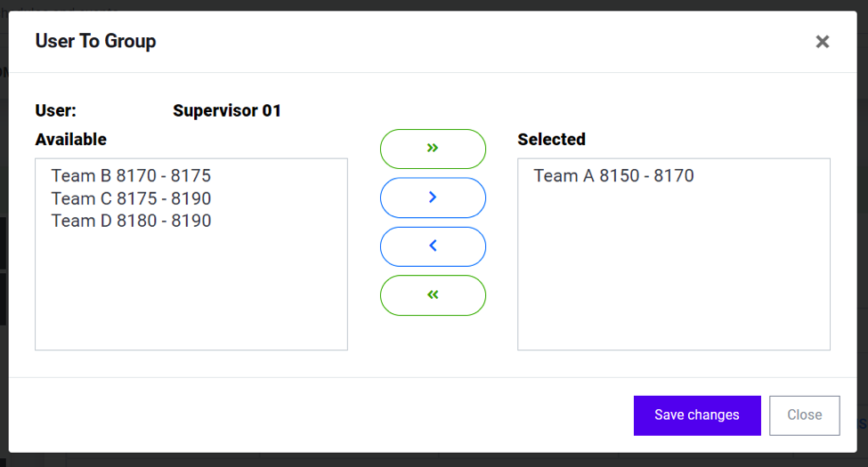This screenshot has height=467, width=868.
Task: Click the single right chevron move button
Action: click(433, 197)
